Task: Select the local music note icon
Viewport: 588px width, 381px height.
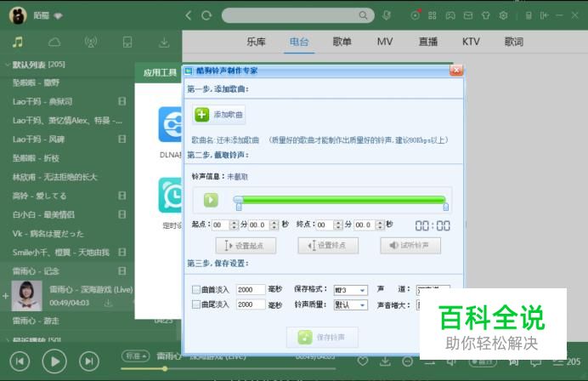Action: pos(18,42)
